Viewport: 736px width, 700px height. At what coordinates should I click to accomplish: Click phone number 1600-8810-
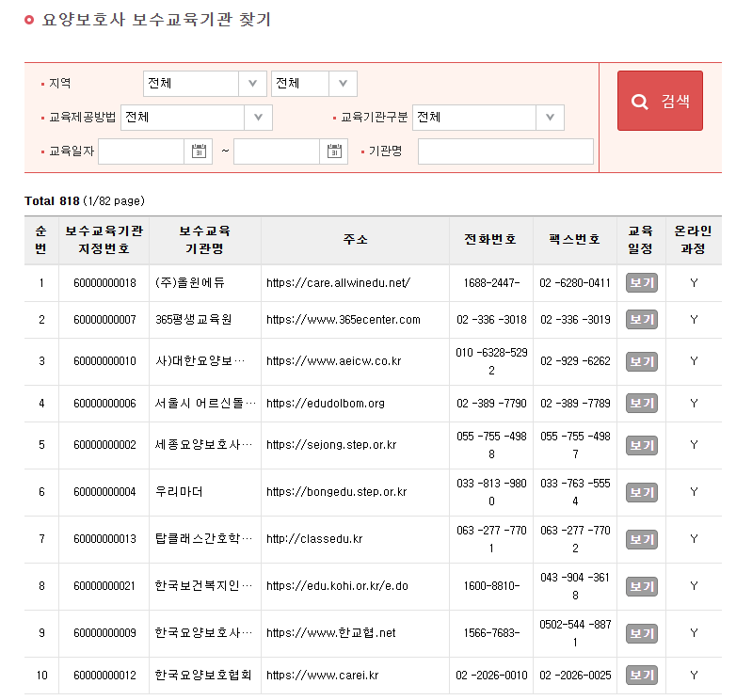click(491, 585)
